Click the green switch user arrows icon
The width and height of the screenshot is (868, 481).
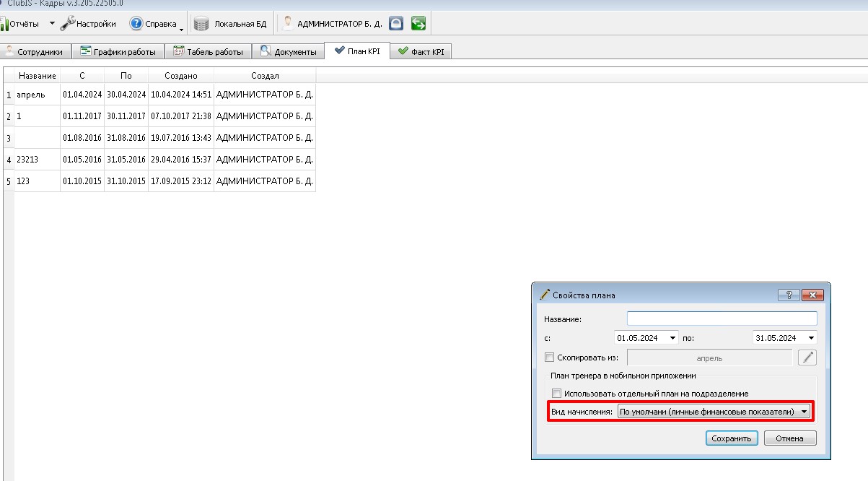tap(418, 24)
